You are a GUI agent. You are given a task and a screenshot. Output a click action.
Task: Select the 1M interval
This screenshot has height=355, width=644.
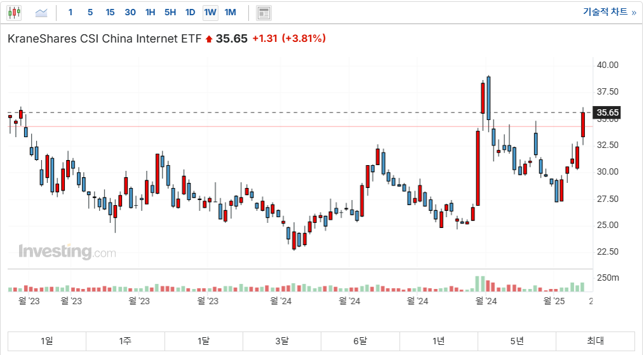point(230,12)
